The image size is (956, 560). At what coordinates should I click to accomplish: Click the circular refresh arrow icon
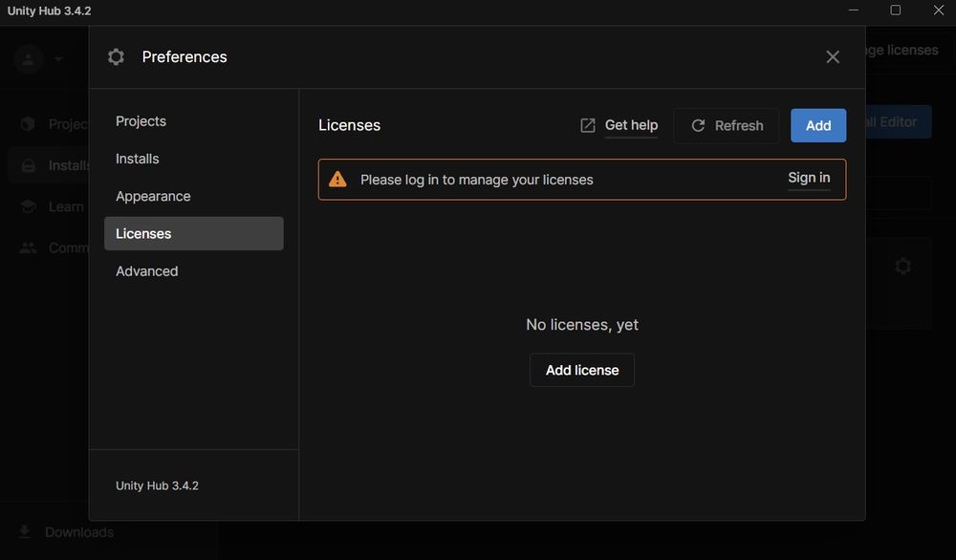coord(699,125)
